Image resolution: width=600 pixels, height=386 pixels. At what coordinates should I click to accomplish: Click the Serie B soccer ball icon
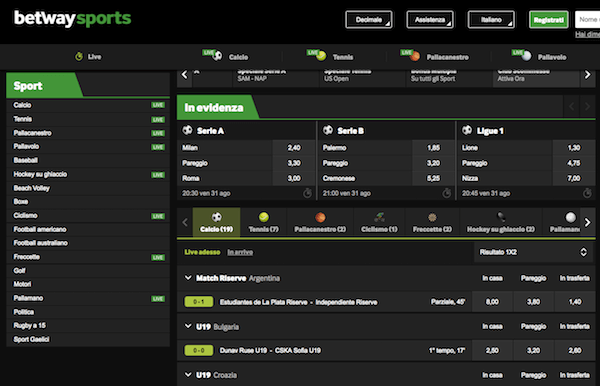pyautogui.click(x=328, y=130)
